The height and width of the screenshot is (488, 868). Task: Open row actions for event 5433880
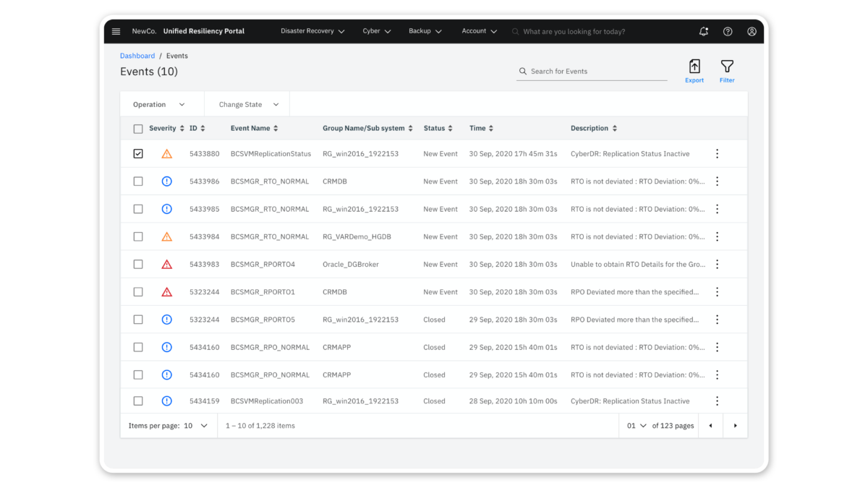(717, 154)
